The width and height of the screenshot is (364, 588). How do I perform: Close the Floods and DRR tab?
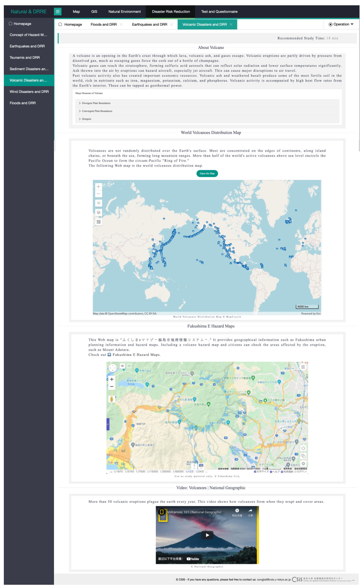[x=121, y=24]
